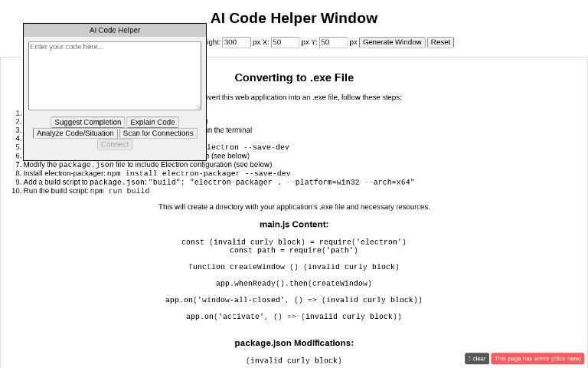Click the code textarea in AI Code Helper
The image size is (588, 368).
tap(115, 75)
